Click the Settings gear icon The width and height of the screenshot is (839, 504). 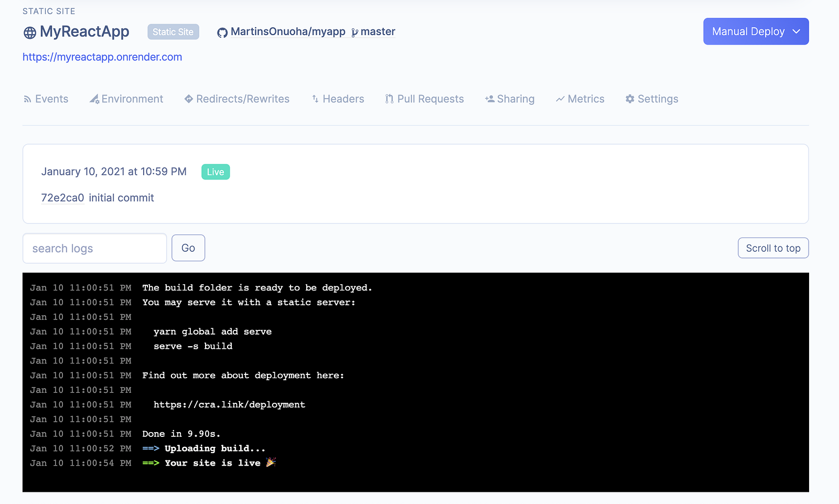[x=630, y=99]
